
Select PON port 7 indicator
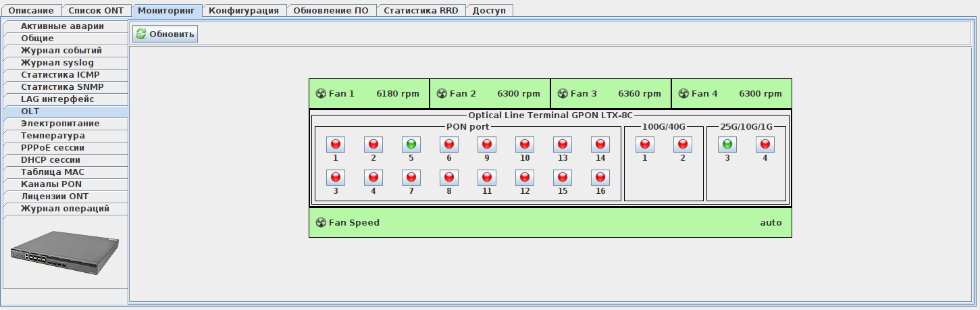click(411, 177)
